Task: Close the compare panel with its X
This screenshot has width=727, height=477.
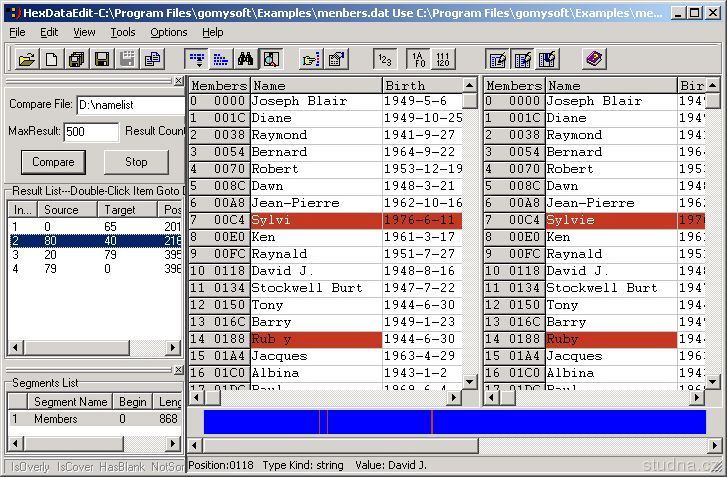Action: tap(179, 81)
